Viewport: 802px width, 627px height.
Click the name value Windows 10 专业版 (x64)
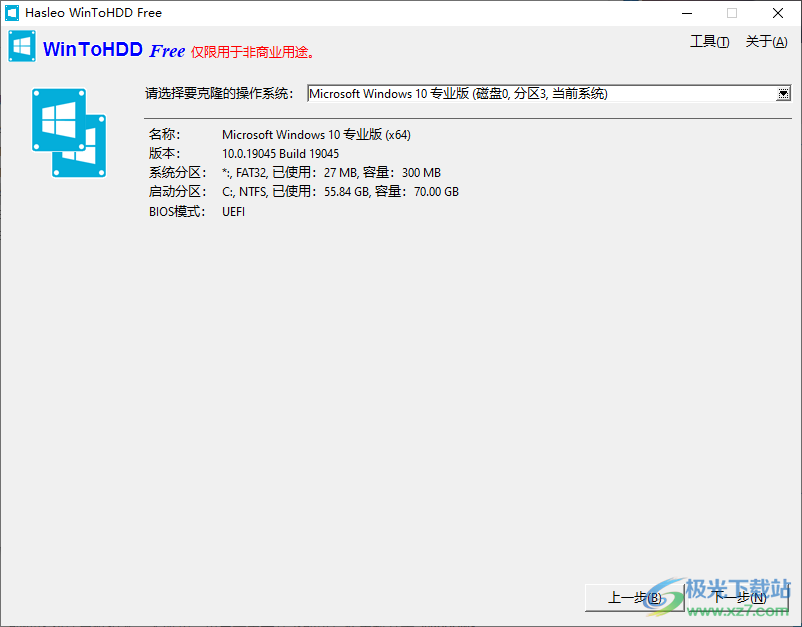point(316,135)
